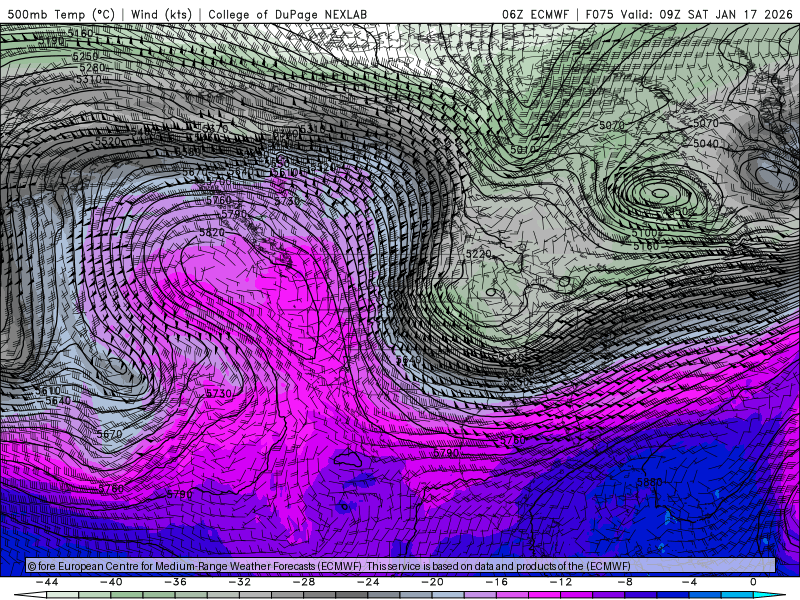Viewport: 800px width, 600px height.
Task: Click the "F075 Valid: 09Z SAT JAN 17 2026" text
Action: [689, 14]
